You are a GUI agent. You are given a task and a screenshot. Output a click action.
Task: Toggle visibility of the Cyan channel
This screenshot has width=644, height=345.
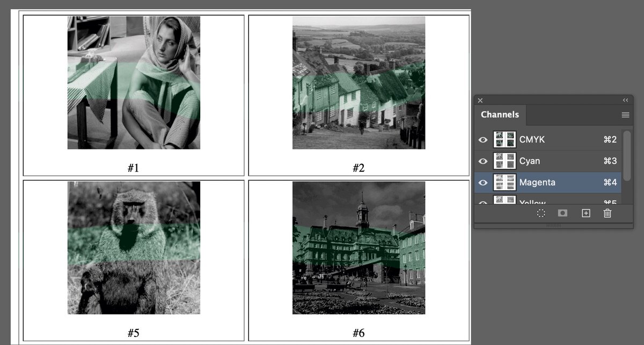[483, 161]
